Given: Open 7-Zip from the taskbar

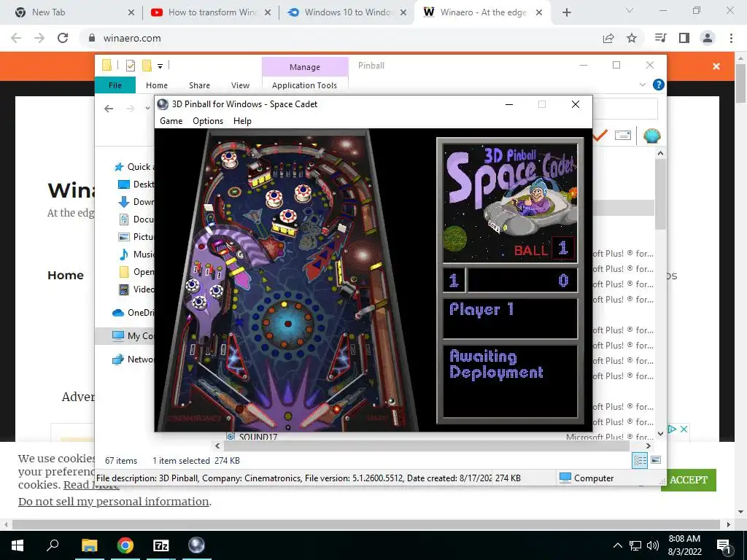Looking at the screenshot, I should pos(161,545).
